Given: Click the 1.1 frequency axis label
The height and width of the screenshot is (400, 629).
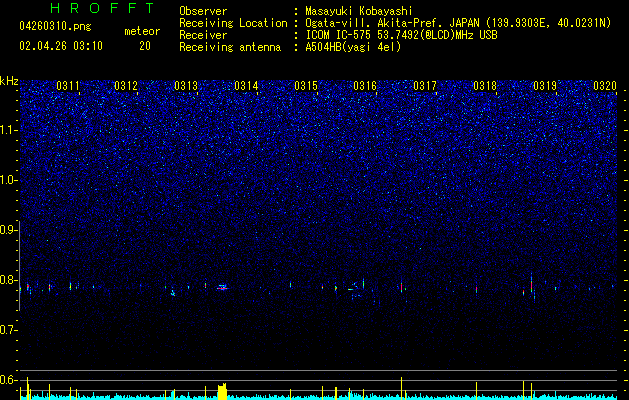Looking at the screenshot, I should tap(8, 130).
